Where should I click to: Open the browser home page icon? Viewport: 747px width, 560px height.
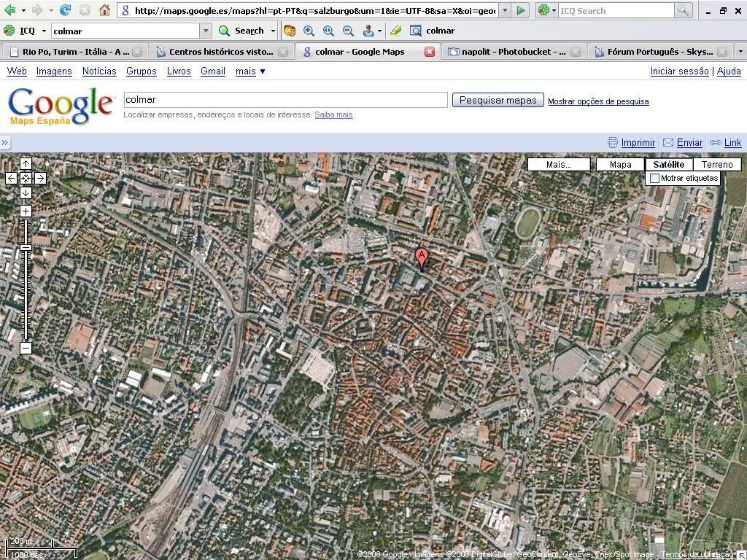pyautogui.click(x=104, y=10)
